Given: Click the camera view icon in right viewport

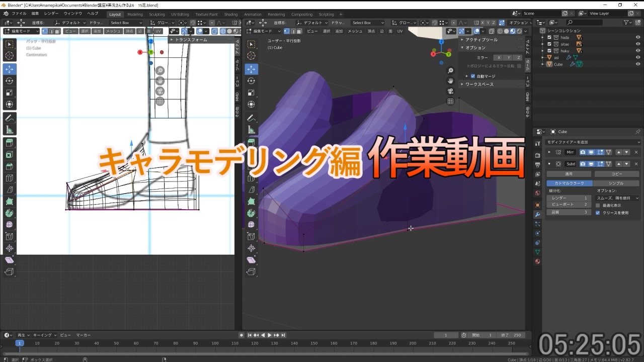Looking at the screenshot, I should coord(450,91).
